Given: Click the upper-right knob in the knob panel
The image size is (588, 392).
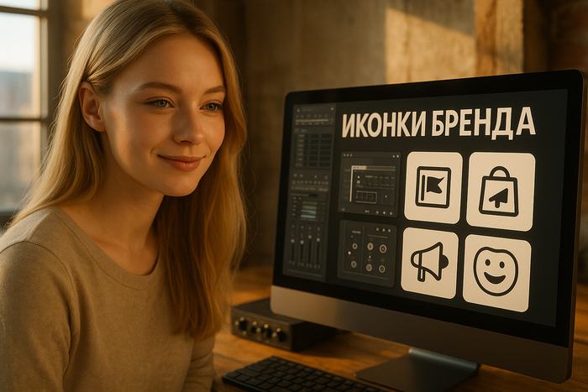Looking at the screenshot, I should coord(383,248).
